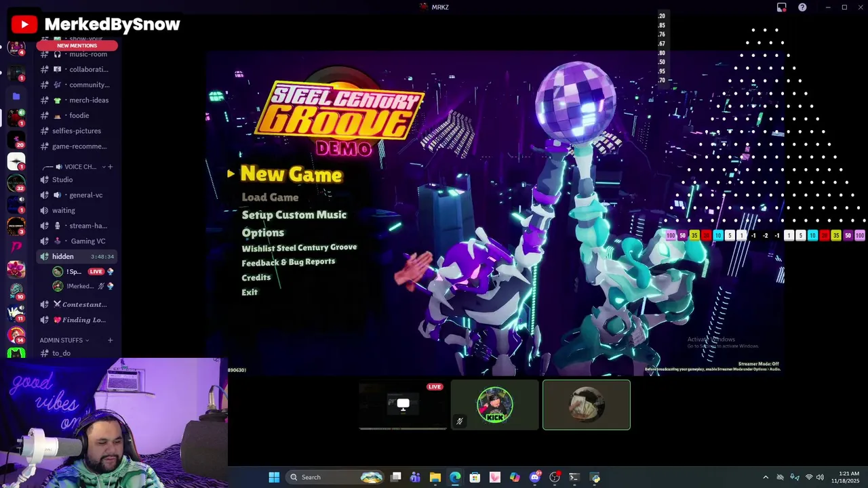
Task: Select the green-highlighted speaking participant tile
Action: click(587, 405)
